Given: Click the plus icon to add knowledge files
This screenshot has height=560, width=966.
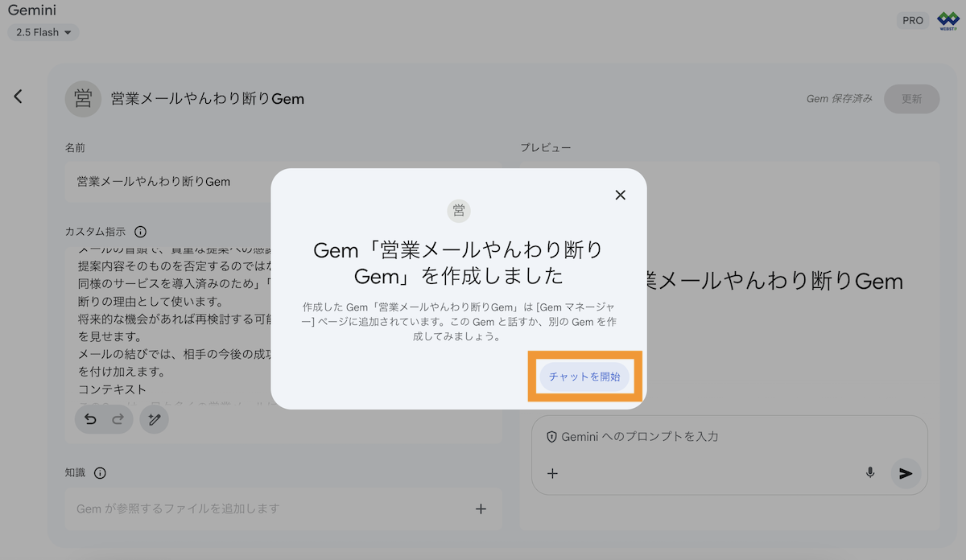Looking at the screenshot, I should (x=481, y=509).
